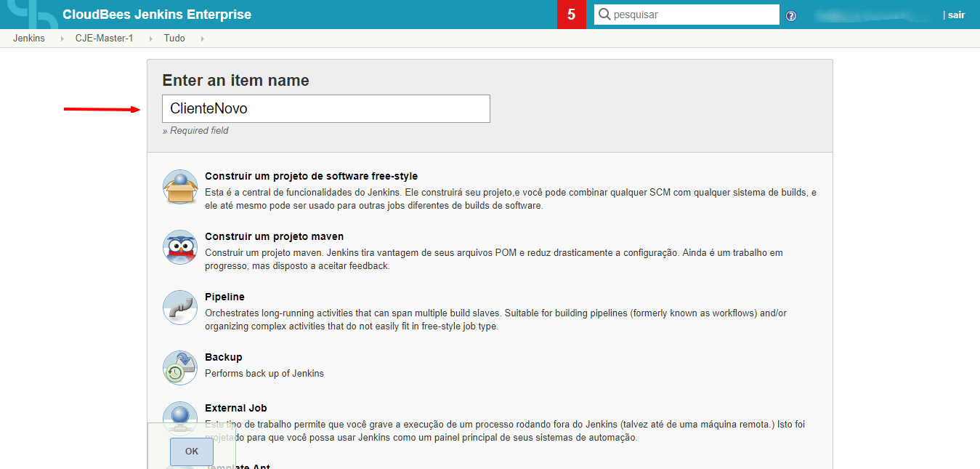Open the red notification badge showing 5
Screen dimensions: 980x469
tap(572, 15)
